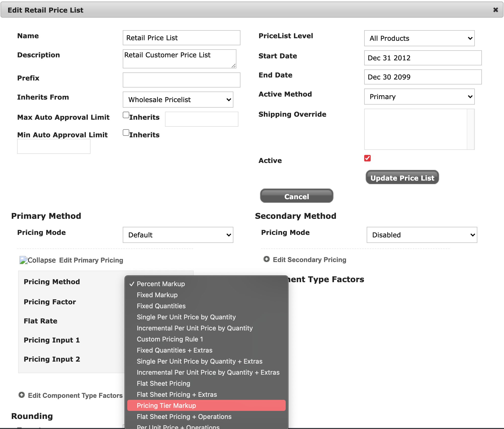Pick Flat Sheet Pricing + Extras option
This screenshot has height=429, width=504.
coord(177,395)
